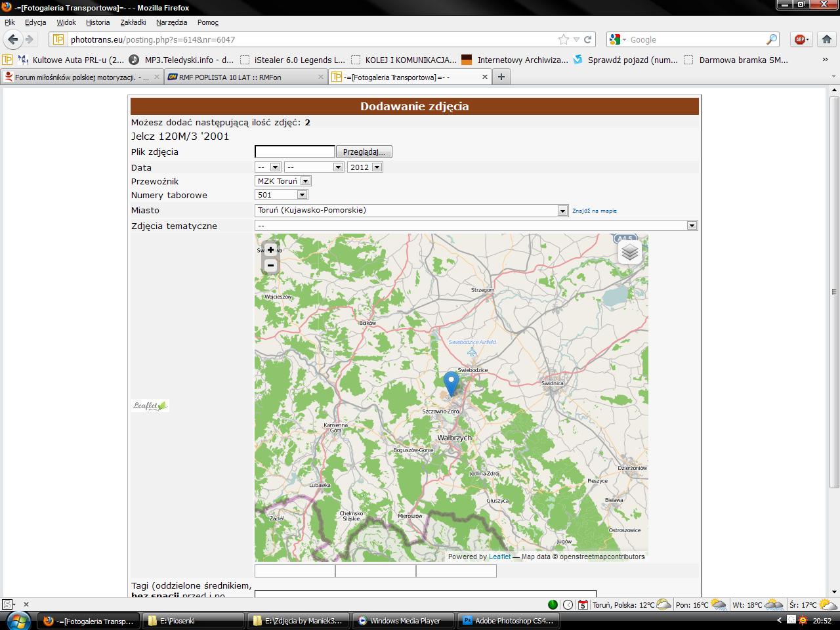Go back with the browser Back arrow
This screenshot has height=630, width=840.
[x=12, y=39]
